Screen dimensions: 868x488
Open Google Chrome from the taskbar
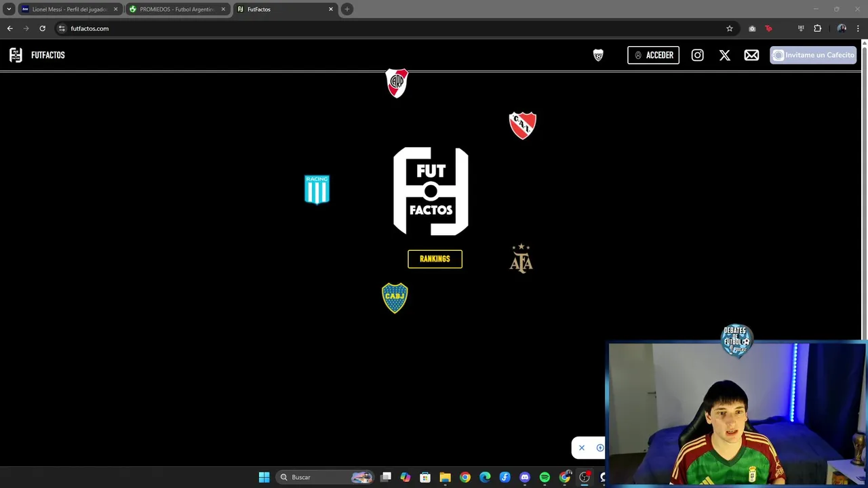pyautogui.click(x=465, y=477)
